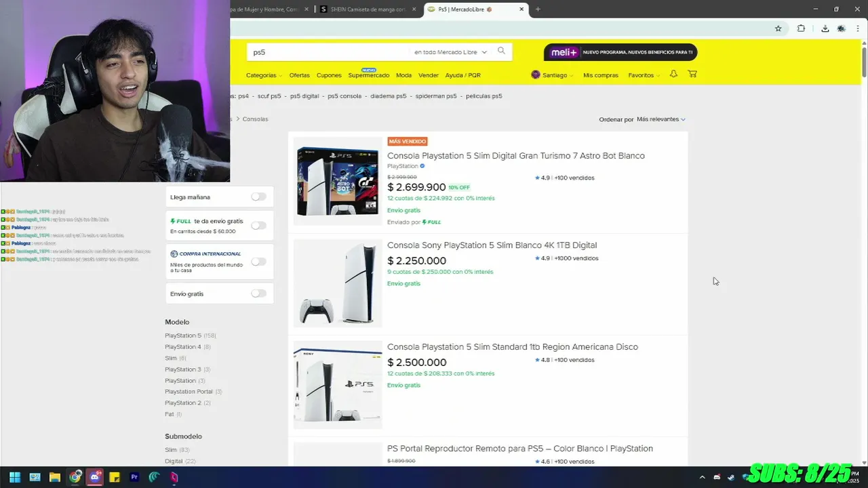Click the browser profile avatar icon
The image size is (868, 488).
(x=842, y=28)
